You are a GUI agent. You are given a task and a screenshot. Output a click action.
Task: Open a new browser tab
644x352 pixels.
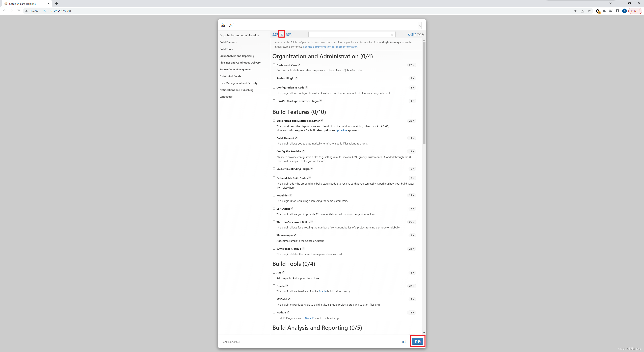(x=57, y=4)
